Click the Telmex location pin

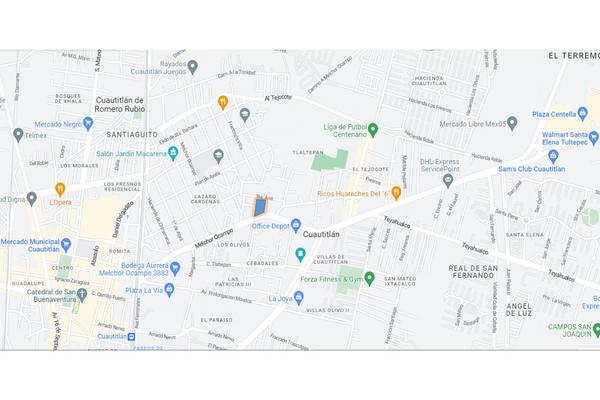[x=18, y=135]
